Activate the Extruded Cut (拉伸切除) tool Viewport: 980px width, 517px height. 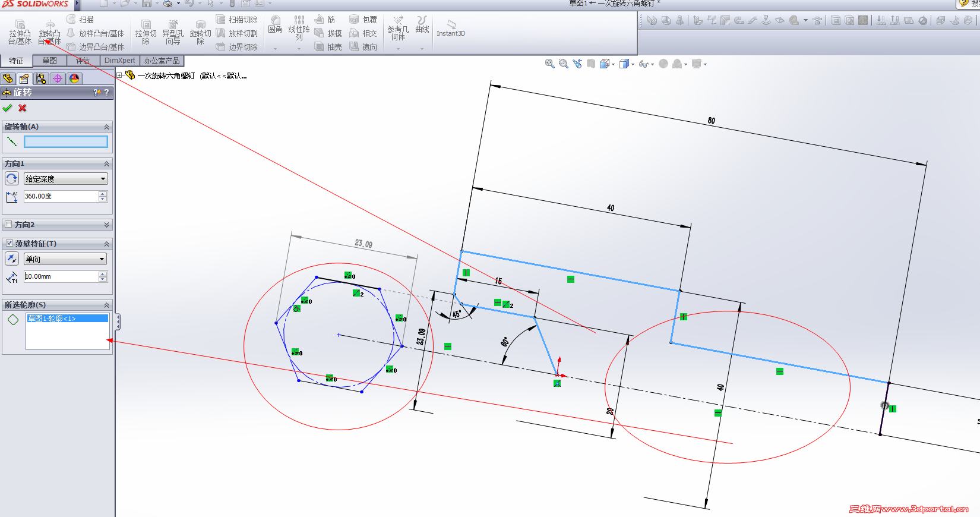pos(146,32)
